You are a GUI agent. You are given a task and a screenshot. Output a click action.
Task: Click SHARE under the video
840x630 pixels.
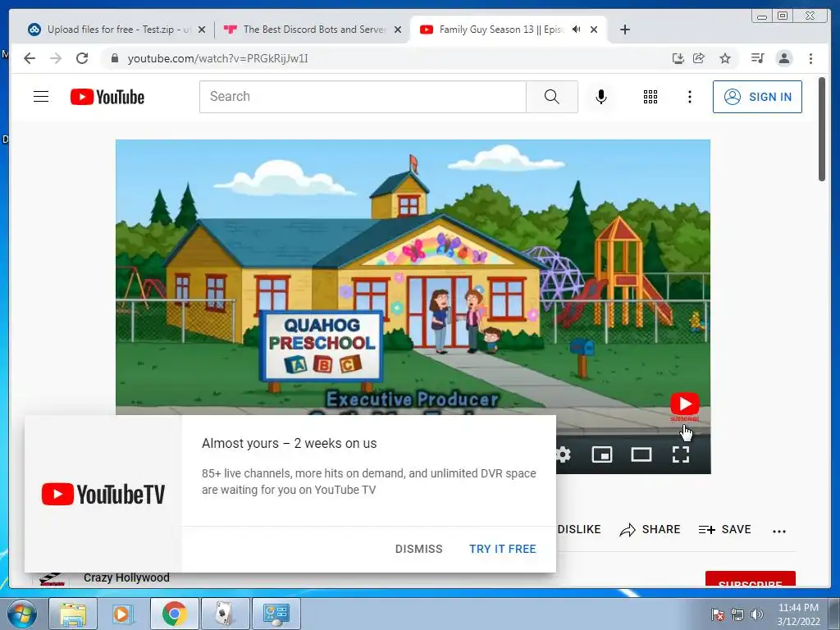pyautogui.click(x=650, y=529)
